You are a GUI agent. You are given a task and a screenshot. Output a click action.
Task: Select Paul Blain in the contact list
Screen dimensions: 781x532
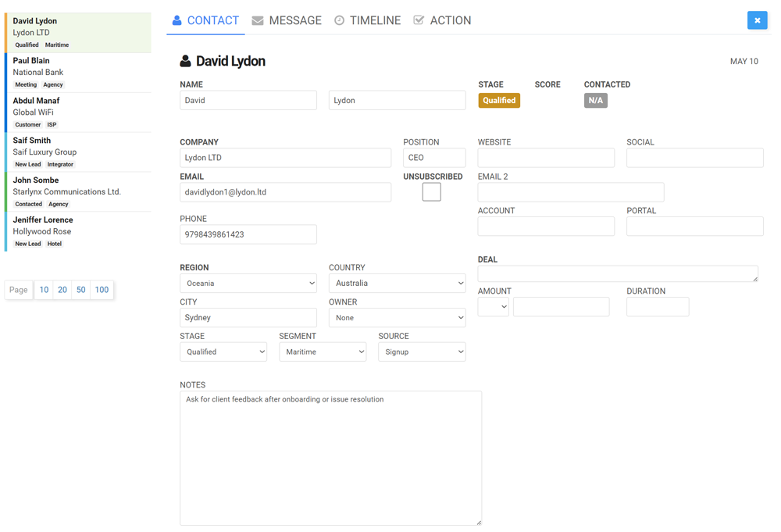pyautogui.click(x=78, y=72)
